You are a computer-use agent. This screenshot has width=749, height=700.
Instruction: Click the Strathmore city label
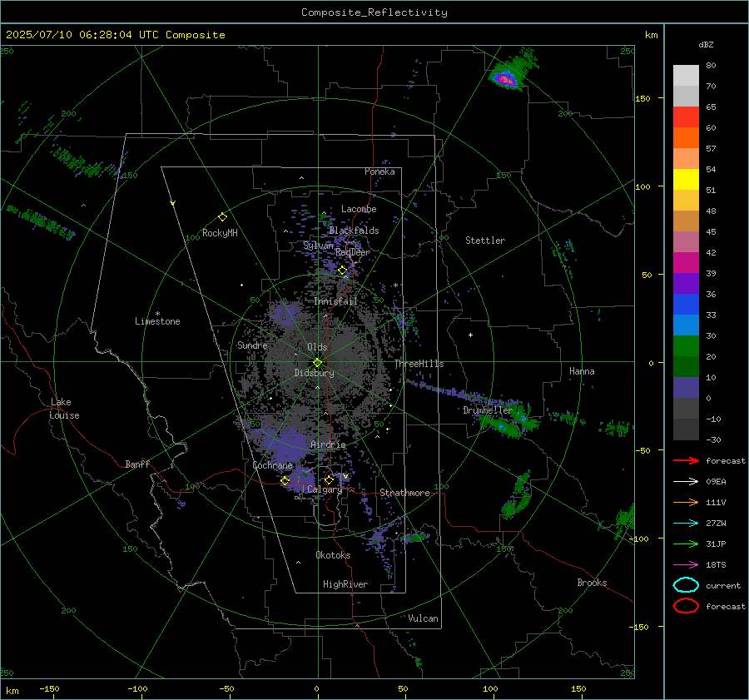click(404, 493)
